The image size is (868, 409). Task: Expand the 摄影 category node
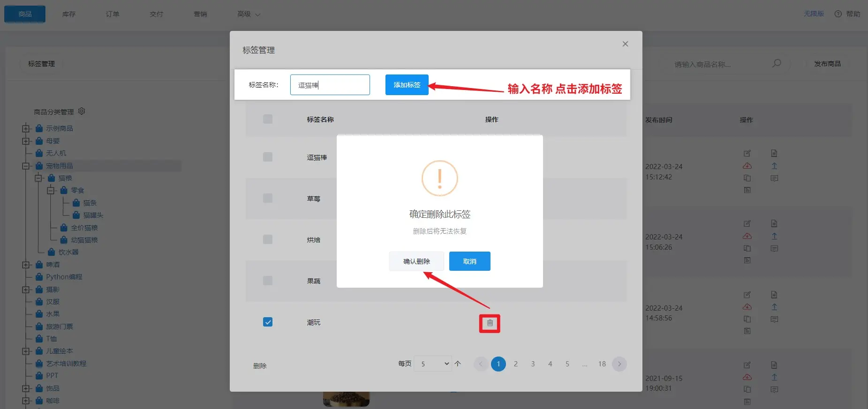25,290
